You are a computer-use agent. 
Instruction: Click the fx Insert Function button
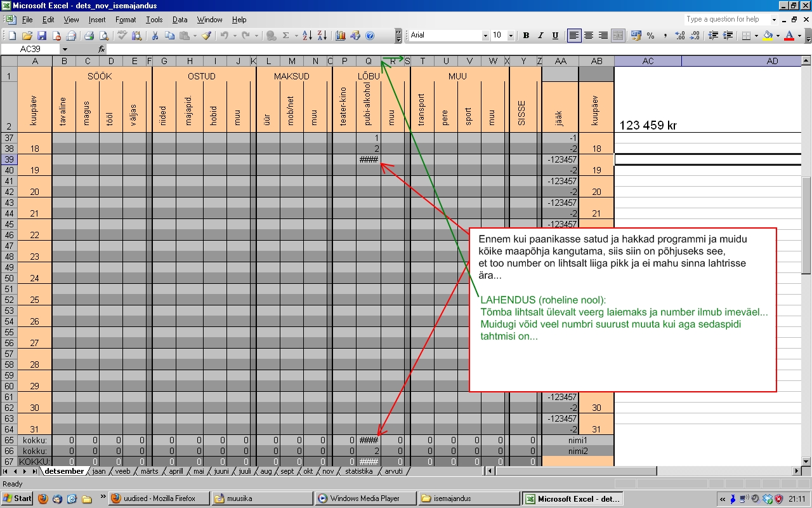(101, 49)
